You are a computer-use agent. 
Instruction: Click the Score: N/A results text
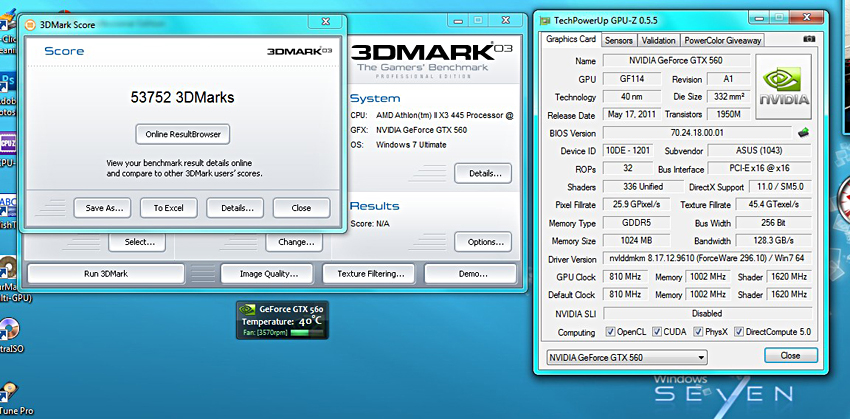pyautogui.click(x=370, y=223)
